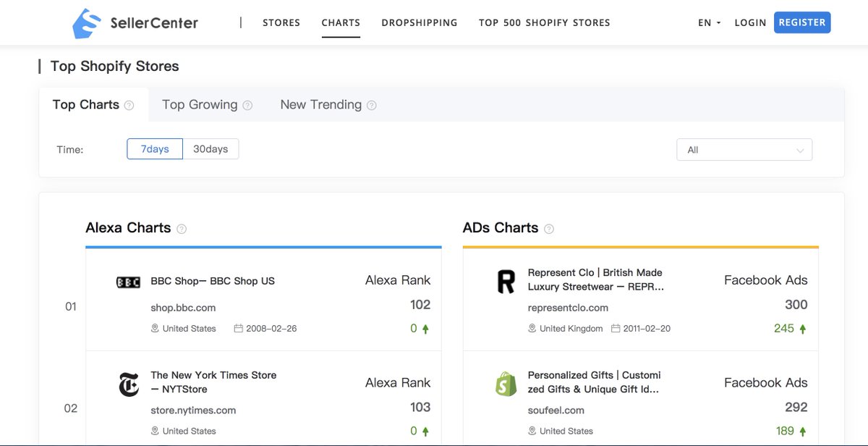Switch to the Top Growing tab
The image size is (868, 446).
pos(207,104)
